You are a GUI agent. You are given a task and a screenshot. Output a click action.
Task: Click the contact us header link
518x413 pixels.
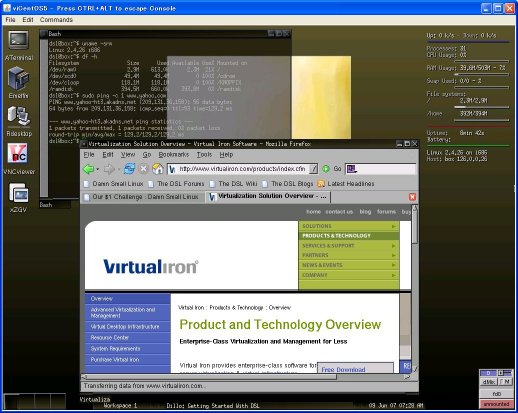339,212
